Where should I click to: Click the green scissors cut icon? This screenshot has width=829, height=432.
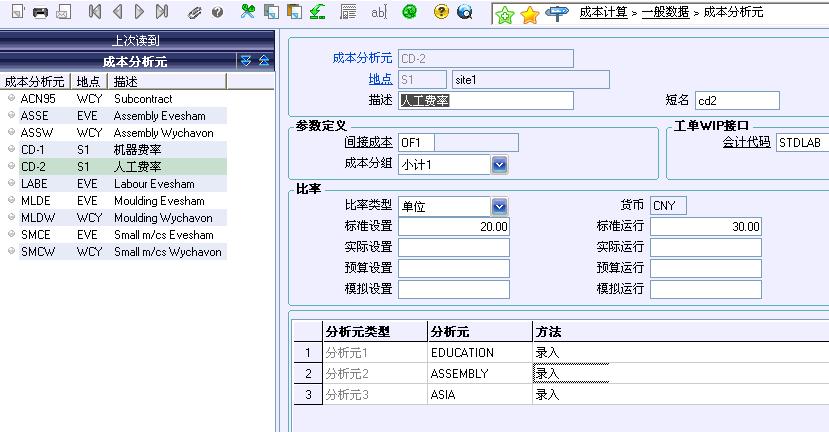pos(247,13)
